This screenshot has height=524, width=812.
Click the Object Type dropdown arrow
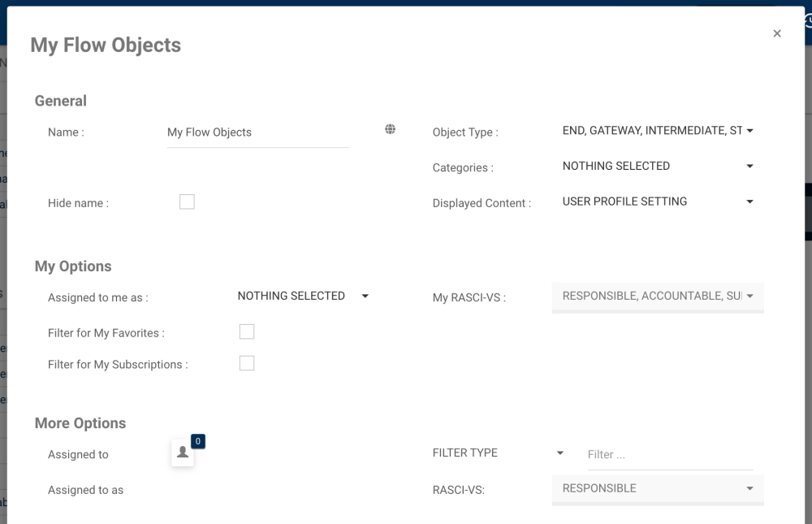click(x=749, y=131)
